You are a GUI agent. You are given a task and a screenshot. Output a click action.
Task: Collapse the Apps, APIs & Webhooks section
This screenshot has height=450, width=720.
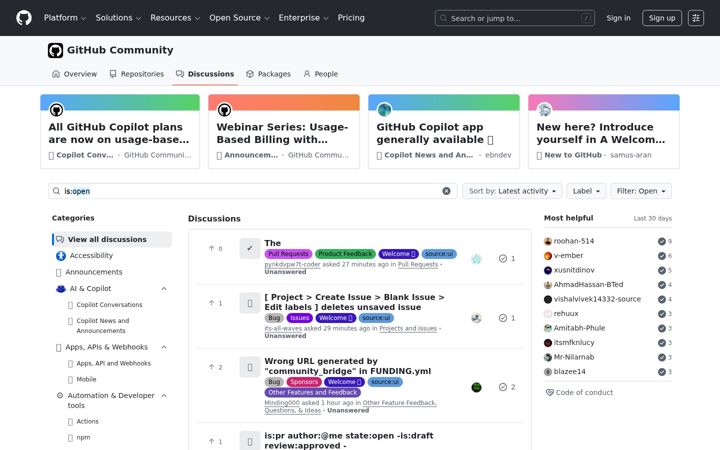pyautogui.click(x=164, y=347)
